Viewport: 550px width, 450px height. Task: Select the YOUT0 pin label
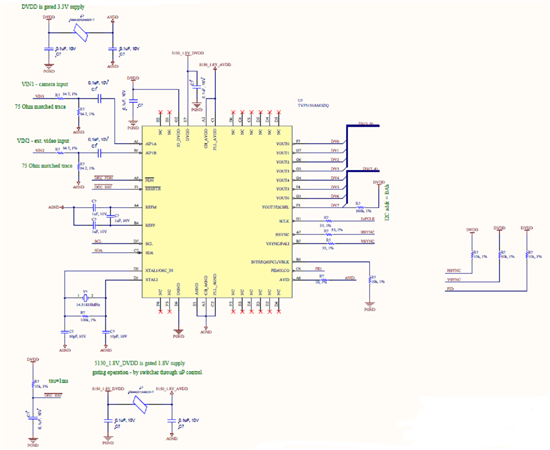tap(282, 144)
